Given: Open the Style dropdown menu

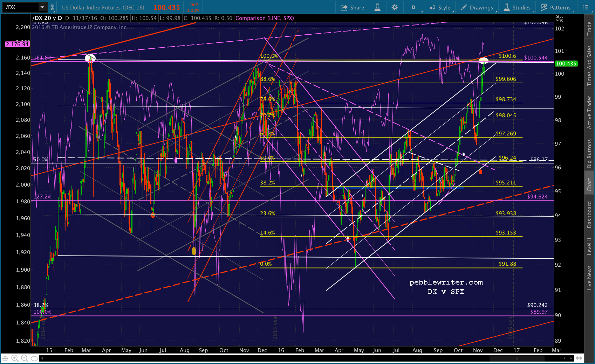Looking at the screenshot, I should point(440,7).
